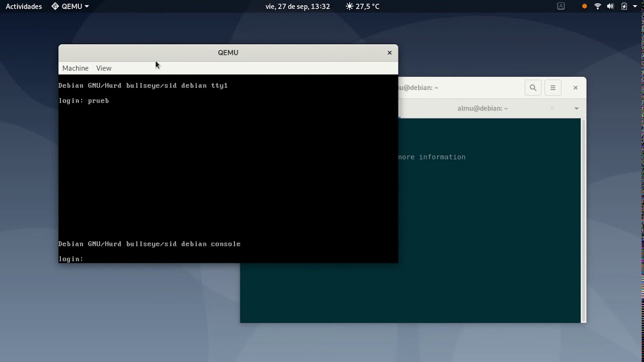This screenshot has width=644, height=362.
Task: Expand the system menu arrow
Action: tap(635, 7)
